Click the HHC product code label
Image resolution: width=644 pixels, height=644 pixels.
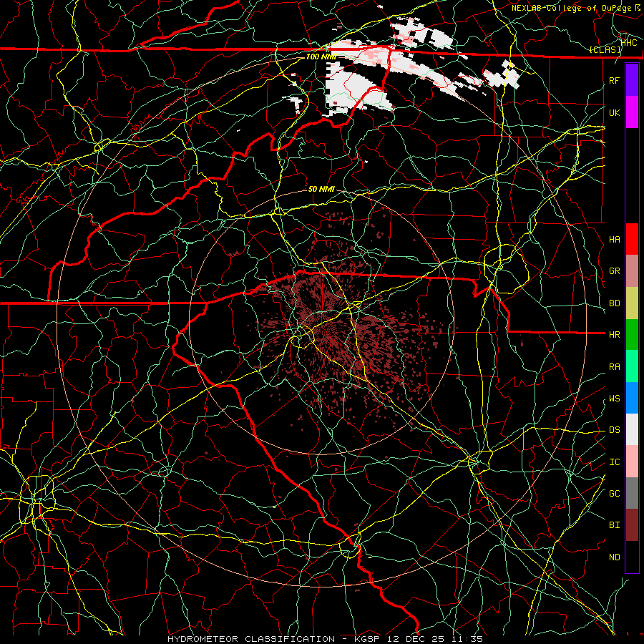629,43
